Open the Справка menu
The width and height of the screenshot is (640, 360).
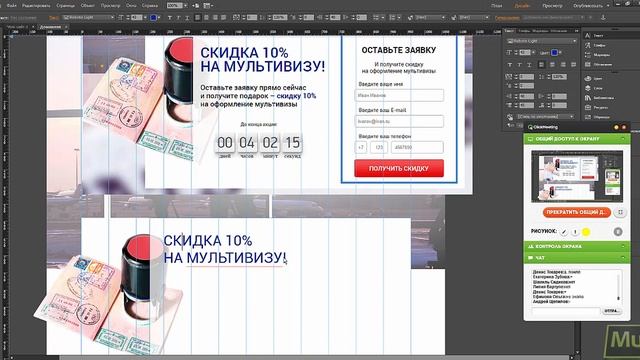[150, 6]
